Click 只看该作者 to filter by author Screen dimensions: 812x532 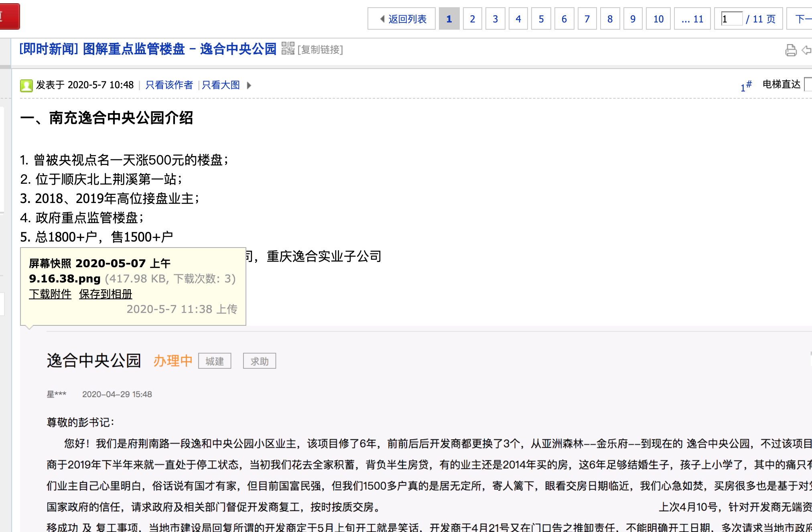click(169, 85)
